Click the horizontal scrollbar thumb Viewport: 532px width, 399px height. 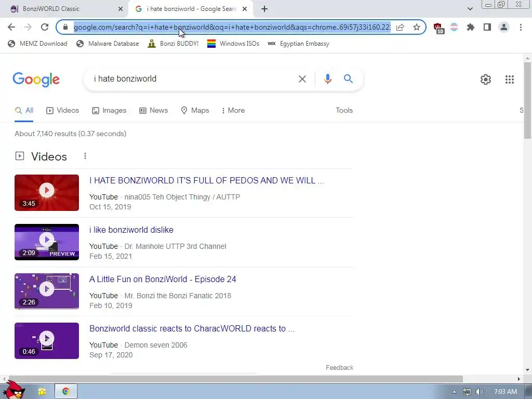pos(235,379)
